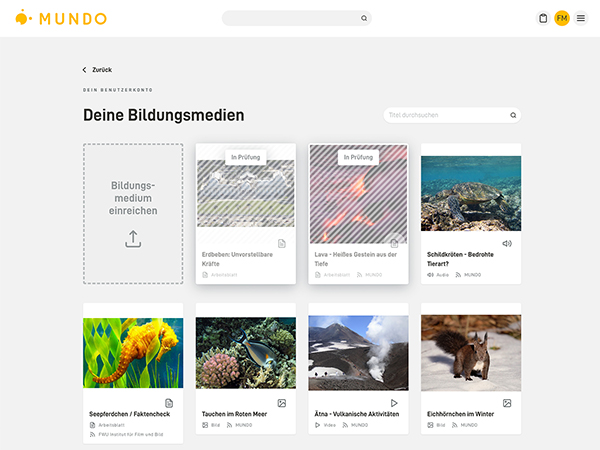This screenshot has width=600, height=450.
Task: Click In Prüfung badge on Erdbeben card
Action: click(x=246, y=157)
